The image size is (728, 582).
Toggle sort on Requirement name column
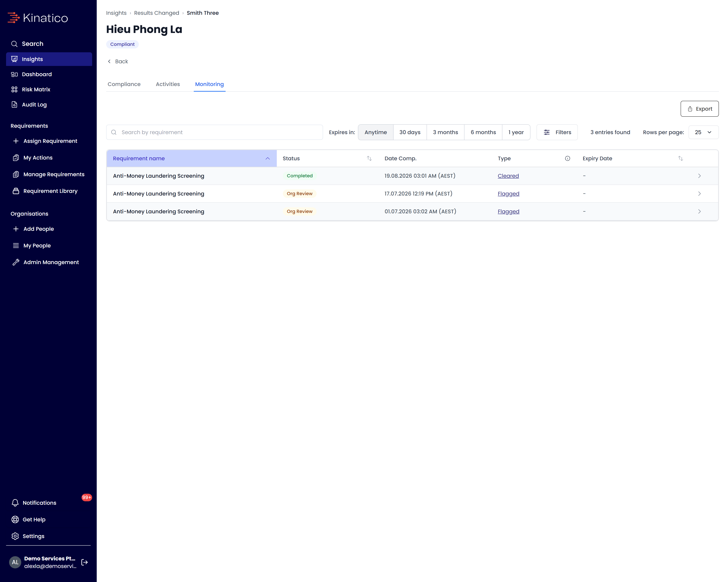191,159
